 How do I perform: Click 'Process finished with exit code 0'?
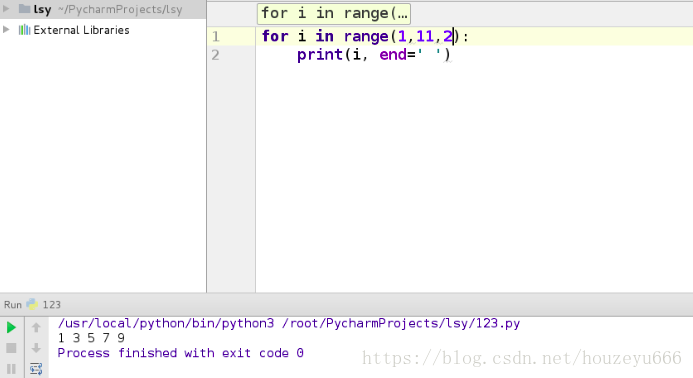point(180,353)
